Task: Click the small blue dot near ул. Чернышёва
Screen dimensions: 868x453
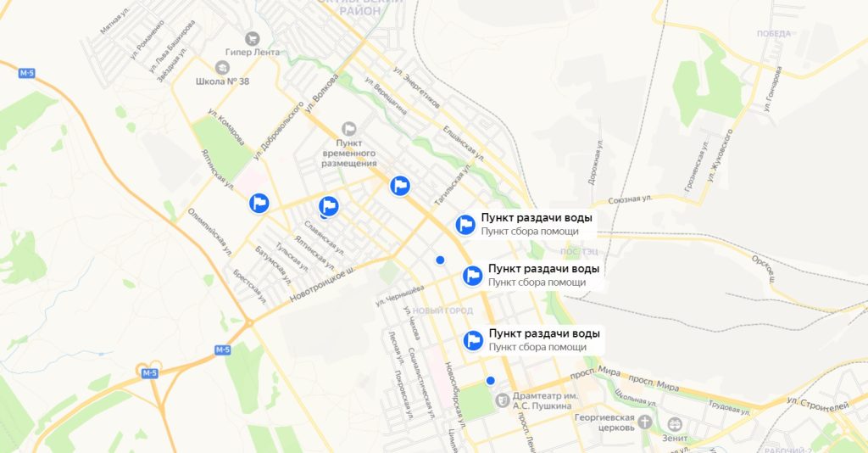Action: (440, 260)
